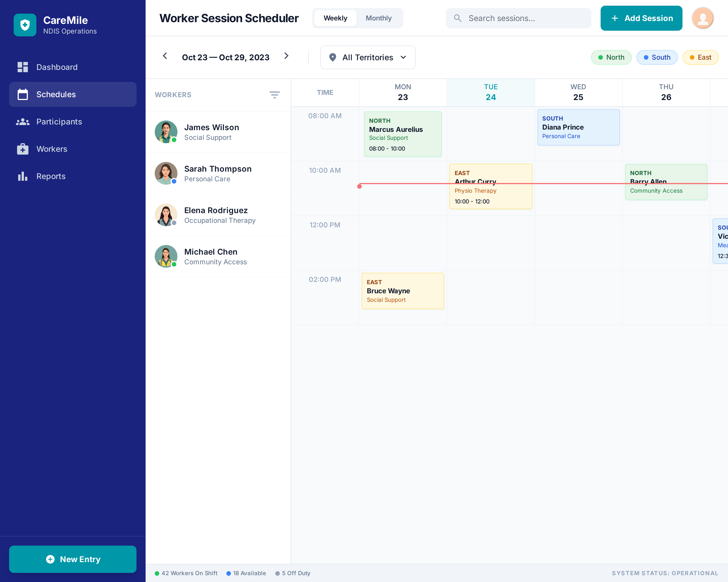
Task: Click the user profile avatar icon
Action: (x=702, y=18)
